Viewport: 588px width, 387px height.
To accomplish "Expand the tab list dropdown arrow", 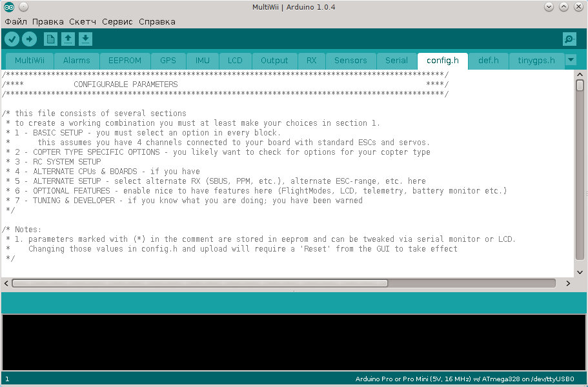I will click(571, 60).
